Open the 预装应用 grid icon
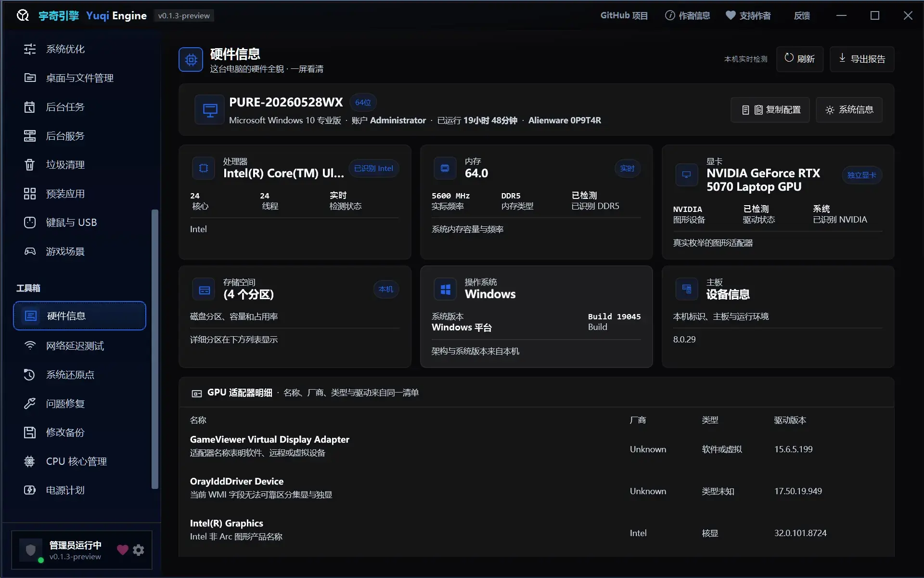This screenshot has width=924, height=578. pyautogui.click(x=30, y=194)
